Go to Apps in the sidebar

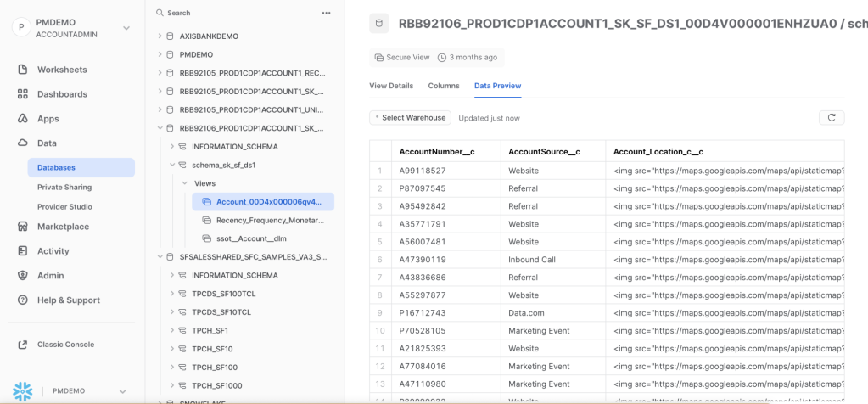tap(48, 119)
